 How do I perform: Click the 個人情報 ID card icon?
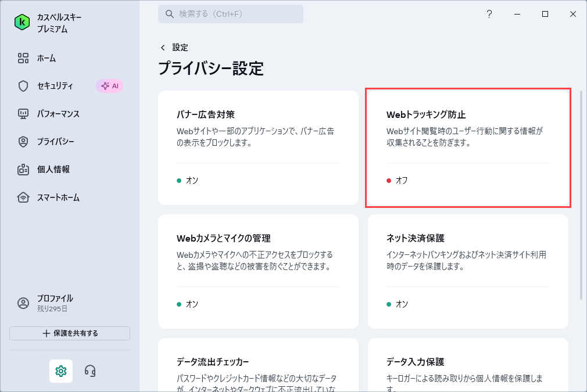tap(23, 170)
